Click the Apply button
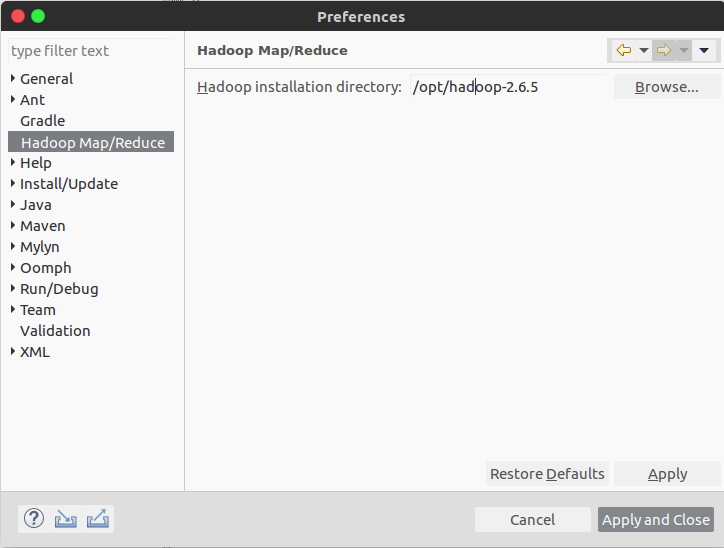 [x=667, y=474]
